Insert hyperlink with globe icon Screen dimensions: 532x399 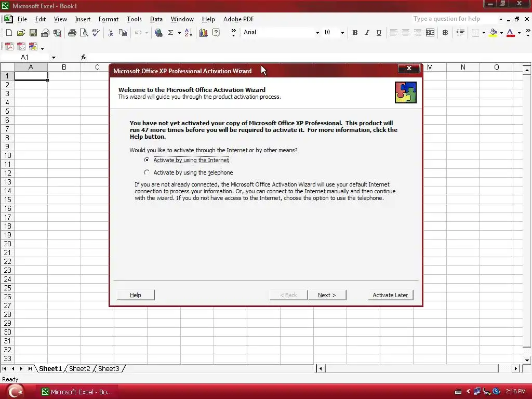click(x=158, y=33)
